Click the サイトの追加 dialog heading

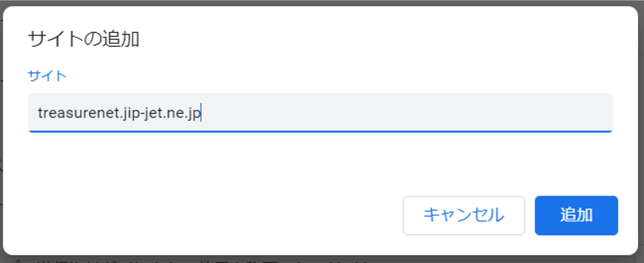point(84,39)
